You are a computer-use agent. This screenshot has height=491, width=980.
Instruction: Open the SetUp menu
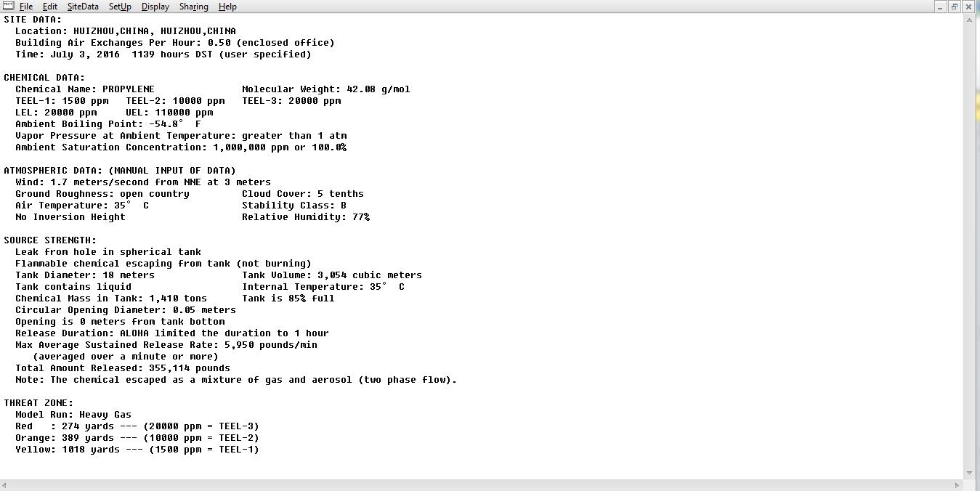coord(120,7)
